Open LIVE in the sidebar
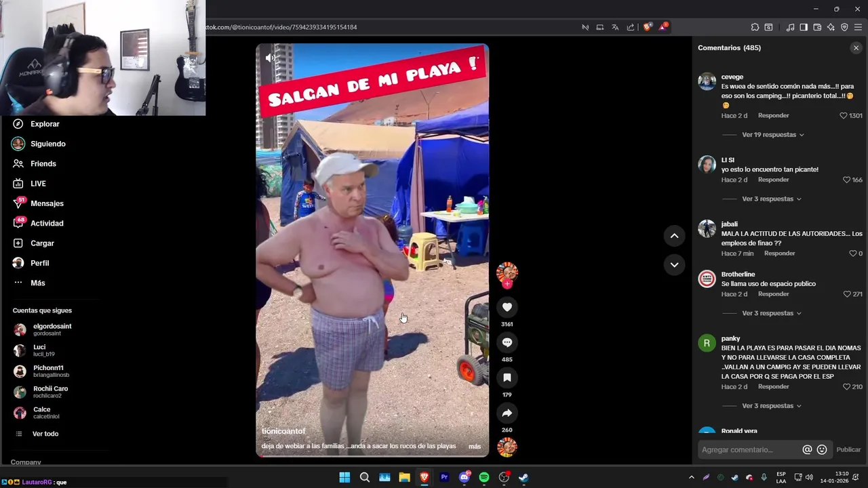The height and width of the screenshot is (488, 868). pos(38,184)
